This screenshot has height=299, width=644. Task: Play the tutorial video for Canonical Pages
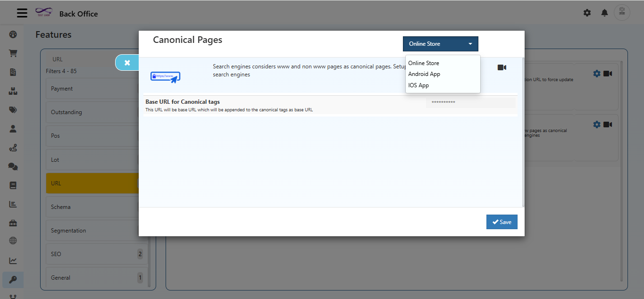[502, 67]
